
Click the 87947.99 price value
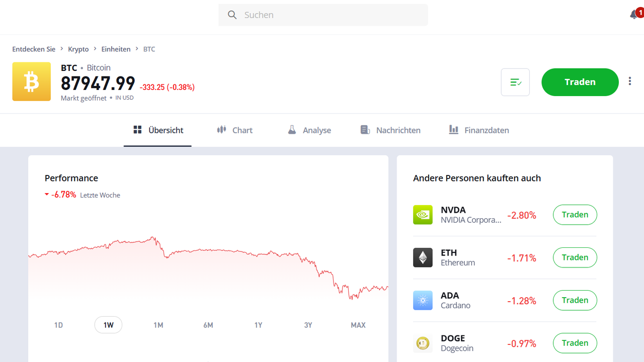(x=98, y=83)
